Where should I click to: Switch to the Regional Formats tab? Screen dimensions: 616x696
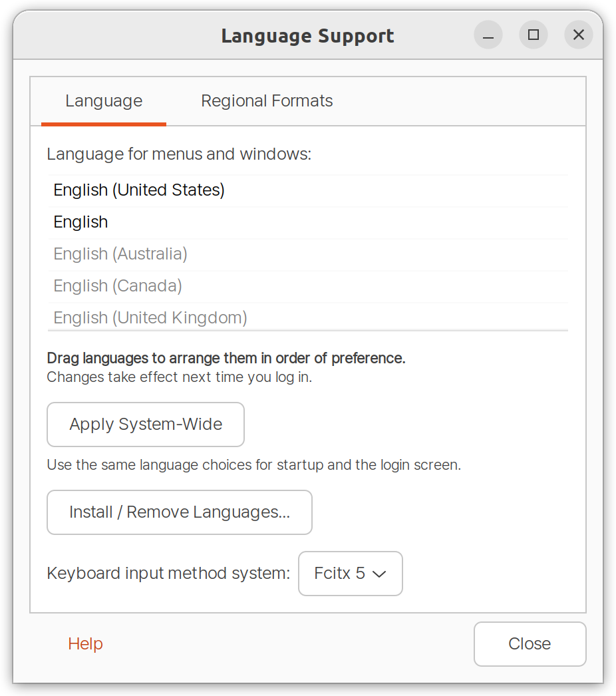266,100
